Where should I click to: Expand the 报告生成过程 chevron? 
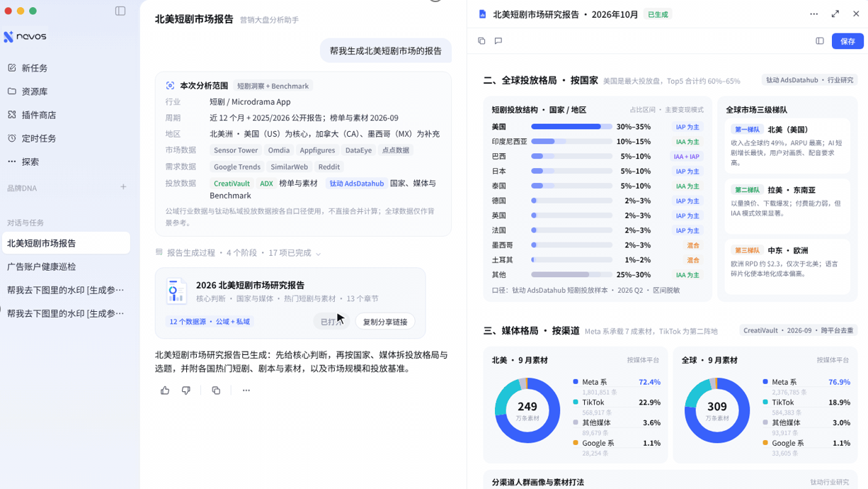pos(319,253)
